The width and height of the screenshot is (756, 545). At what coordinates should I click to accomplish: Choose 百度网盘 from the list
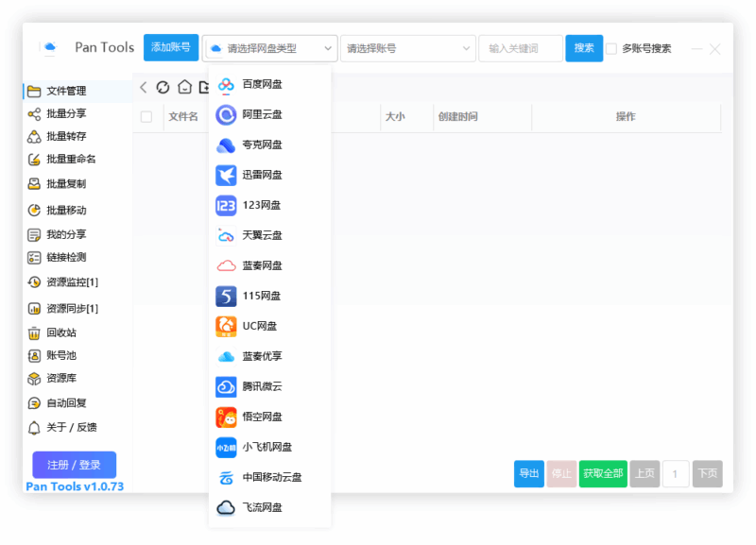click(x=269, y=85)
